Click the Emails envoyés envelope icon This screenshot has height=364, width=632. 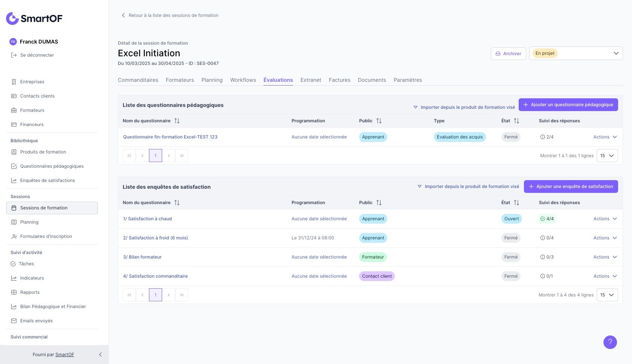(x=14, y=321)
